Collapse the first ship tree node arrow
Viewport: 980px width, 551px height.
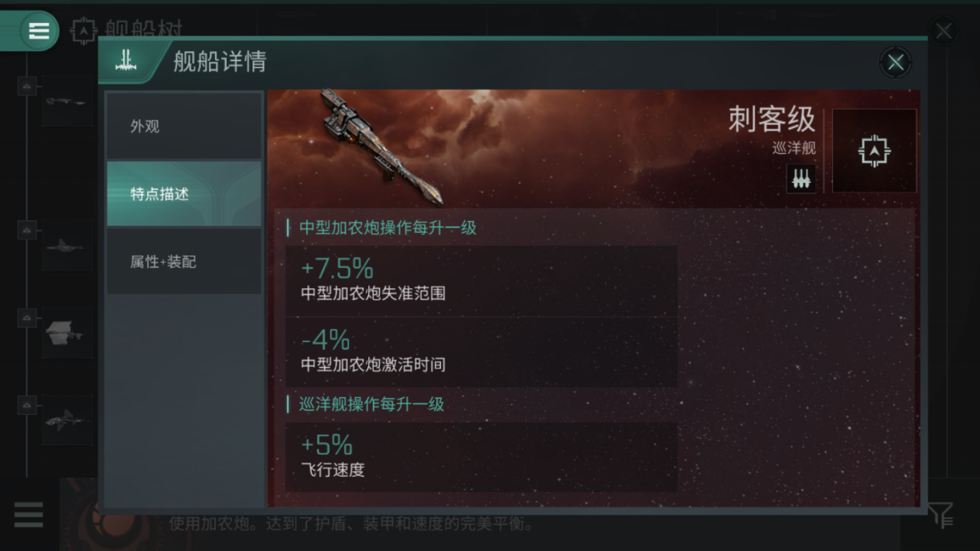[27, 86]
